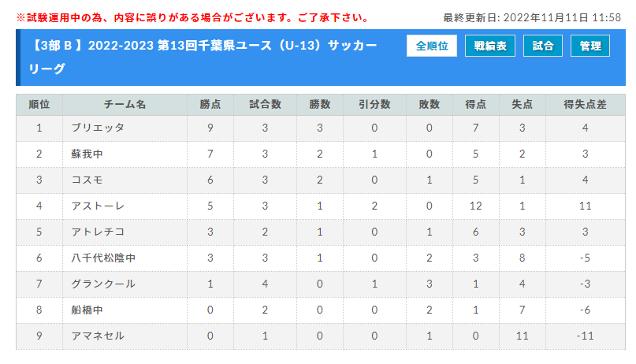The width and height of the screenshot is (636, 364).
Task: Select team name 八千代松陰中
Action: click(x=103, y=258)
